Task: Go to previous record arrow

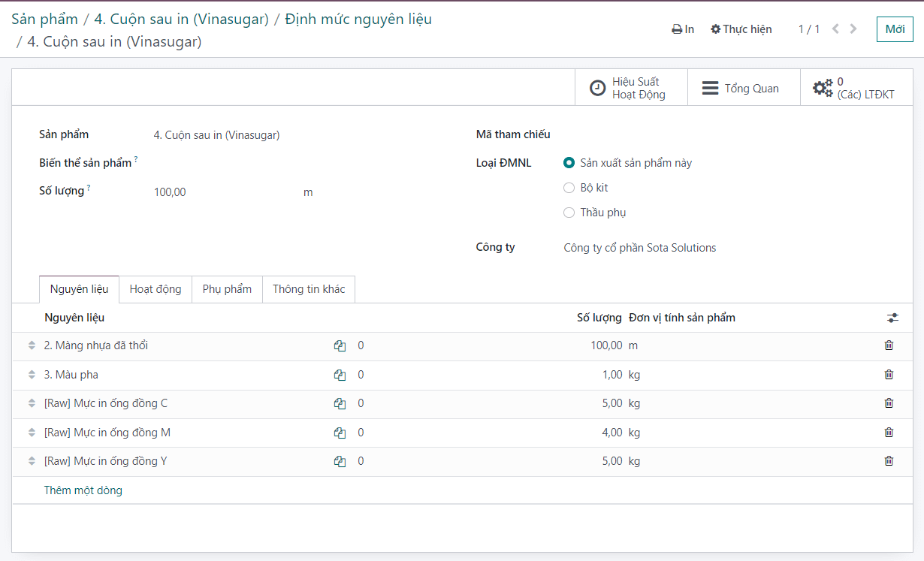Action: 835,29
